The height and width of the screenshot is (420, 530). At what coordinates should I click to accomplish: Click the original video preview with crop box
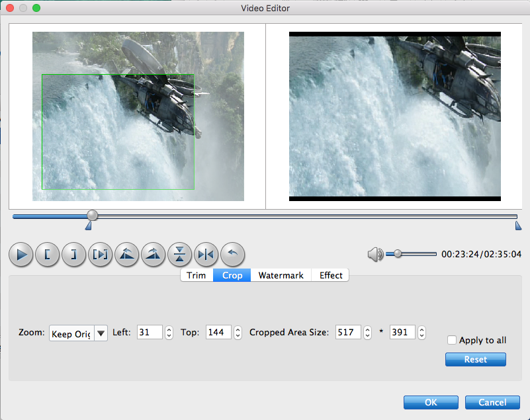click(x=138, y=116)
